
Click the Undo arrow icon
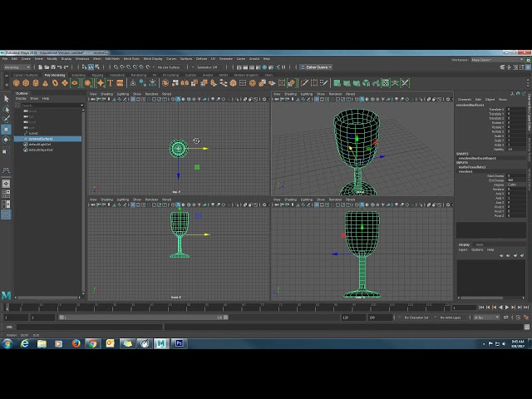(60, 67)
